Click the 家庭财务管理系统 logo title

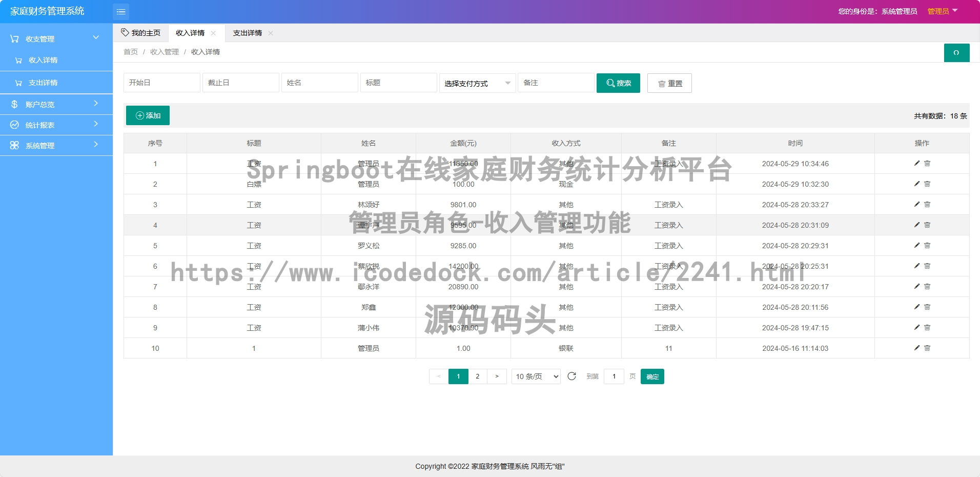point(47,11)
